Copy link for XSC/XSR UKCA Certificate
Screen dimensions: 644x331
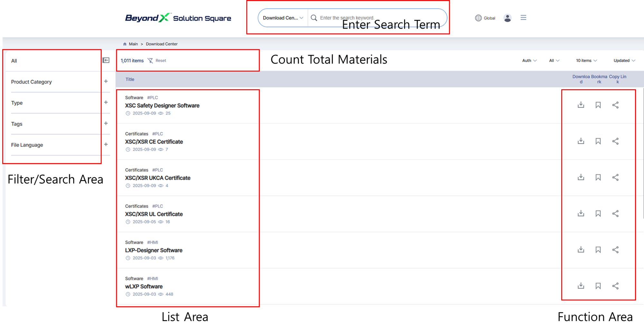click(x=615, y=178)
